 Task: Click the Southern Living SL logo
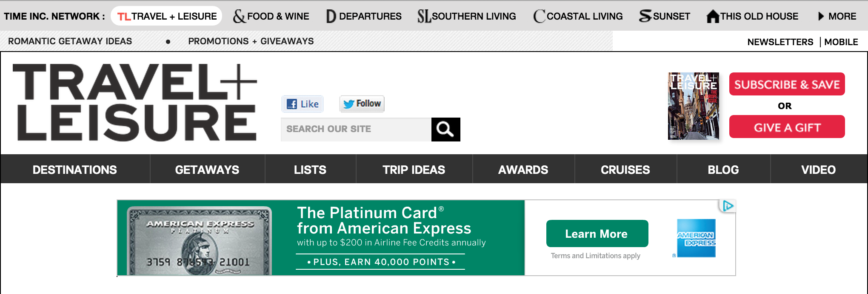point(424,16)
